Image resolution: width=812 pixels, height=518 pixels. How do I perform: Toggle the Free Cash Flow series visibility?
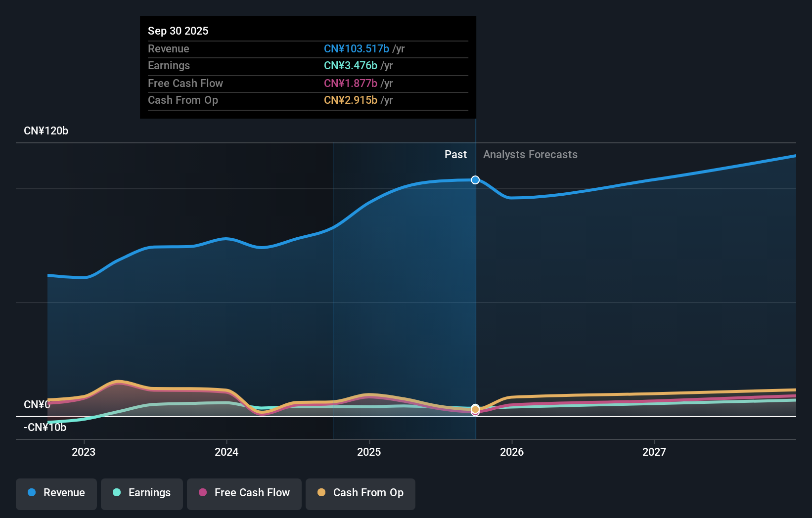pyautogui.click(x=244, y=494)
